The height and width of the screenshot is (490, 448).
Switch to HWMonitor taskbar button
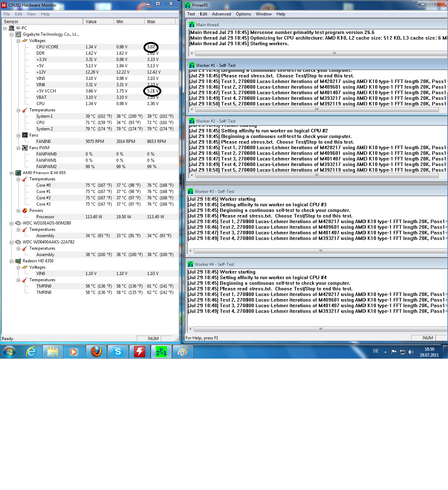(140, 352)
